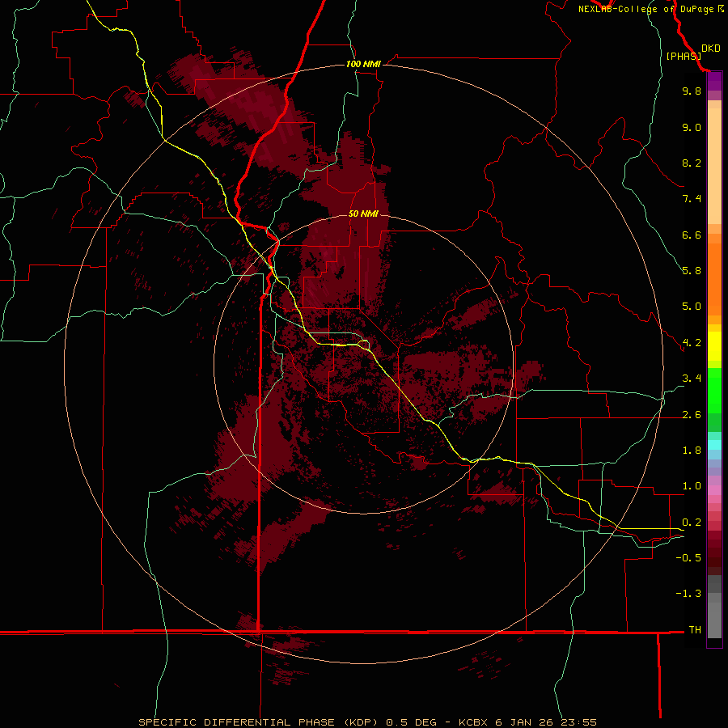Pick the 5.8 scale value
This screenshot has width=728, height=728.
pyautogui.click(x=692, y=271)
